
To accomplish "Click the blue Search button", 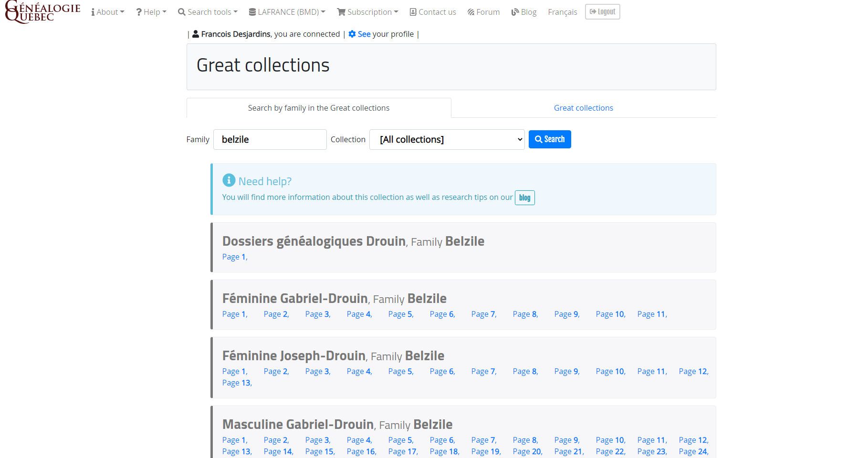I will click(x=550, y=139).
